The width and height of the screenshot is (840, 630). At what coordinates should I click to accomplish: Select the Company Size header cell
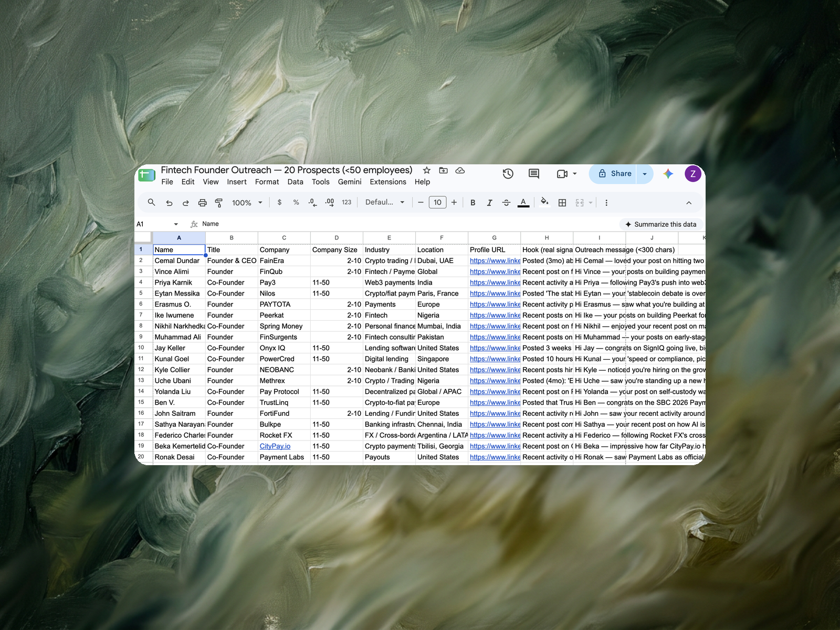click(337, 250)
